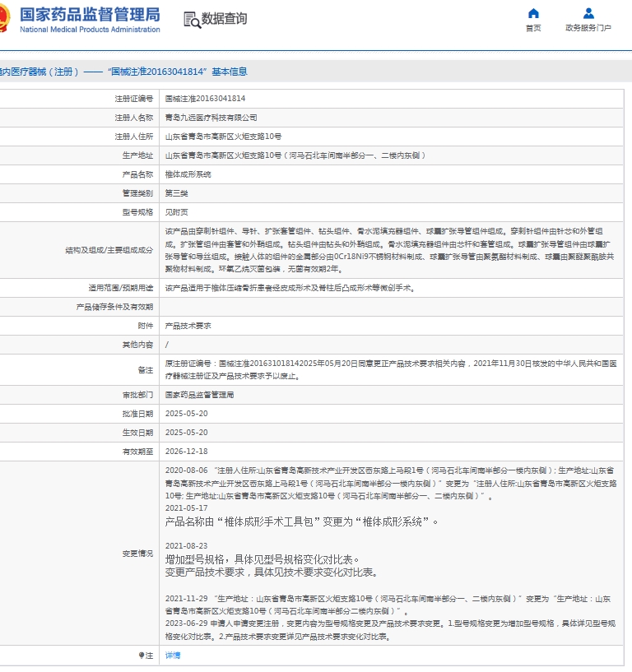
Task: Click the 其他内容 row label
Action: [137, 345]
